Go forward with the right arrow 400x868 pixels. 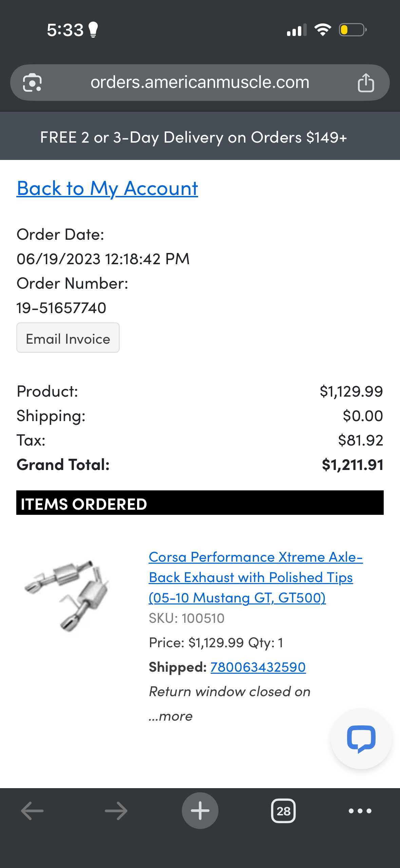tap(116, 811)
